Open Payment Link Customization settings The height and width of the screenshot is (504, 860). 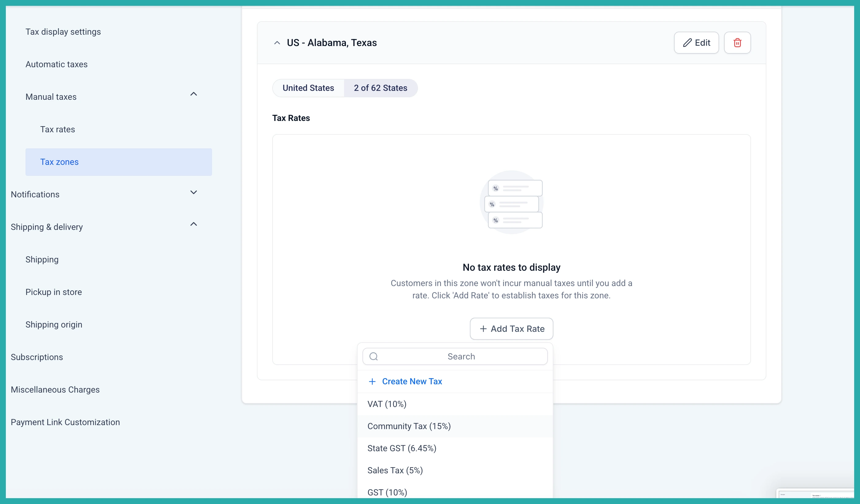tap(65, 422)
